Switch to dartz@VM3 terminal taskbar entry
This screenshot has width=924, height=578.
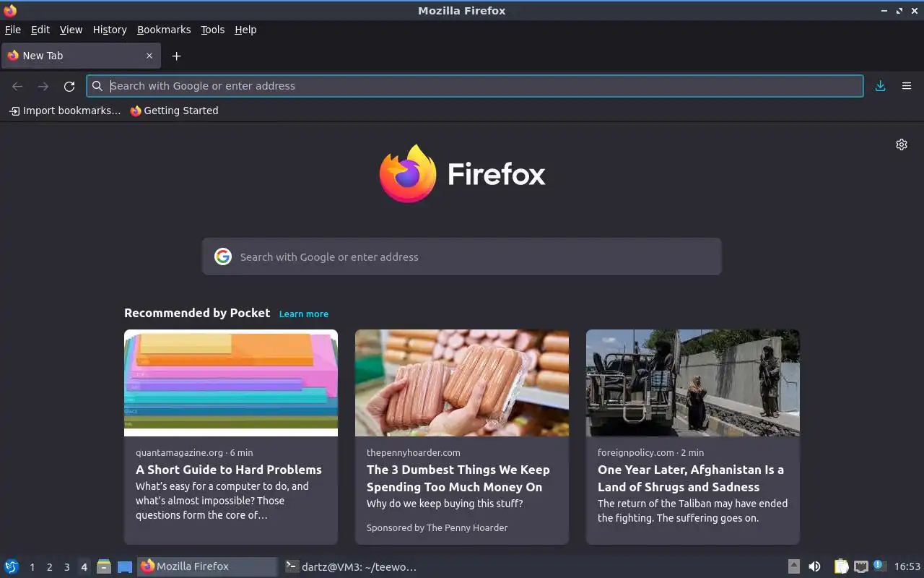[351, 566]
